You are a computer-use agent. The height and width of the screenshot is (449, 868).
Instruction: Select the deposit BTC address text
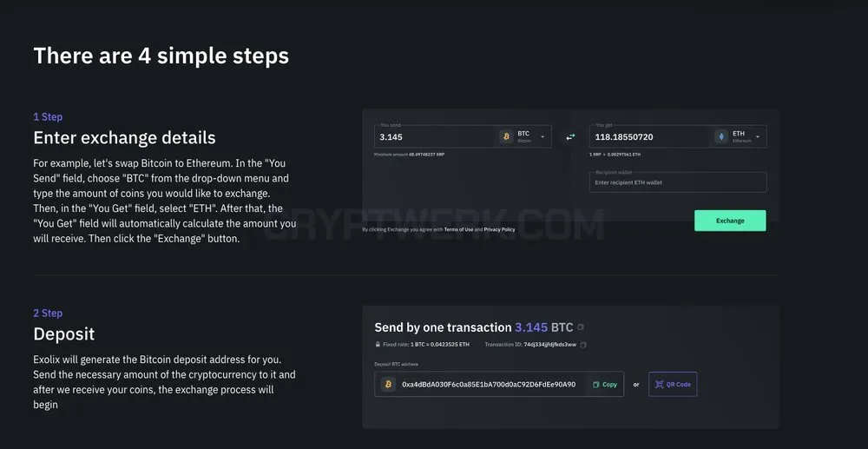(489, 384)
